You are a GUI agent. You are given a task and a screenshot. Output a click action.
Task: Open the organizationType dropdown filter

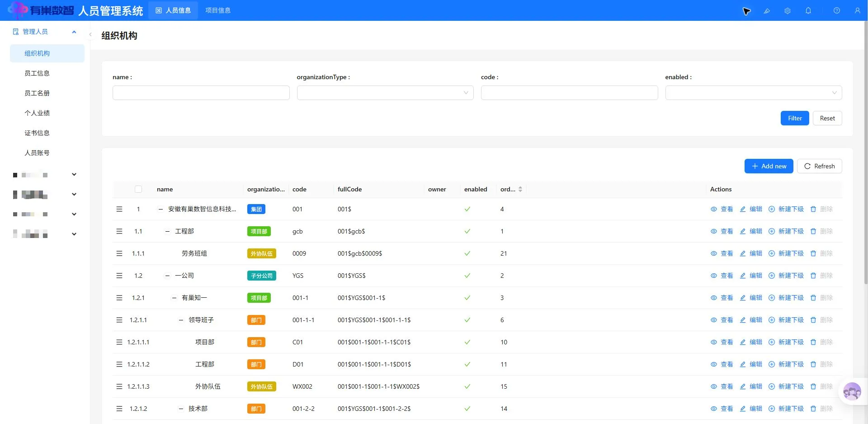(x=385, y=93)
